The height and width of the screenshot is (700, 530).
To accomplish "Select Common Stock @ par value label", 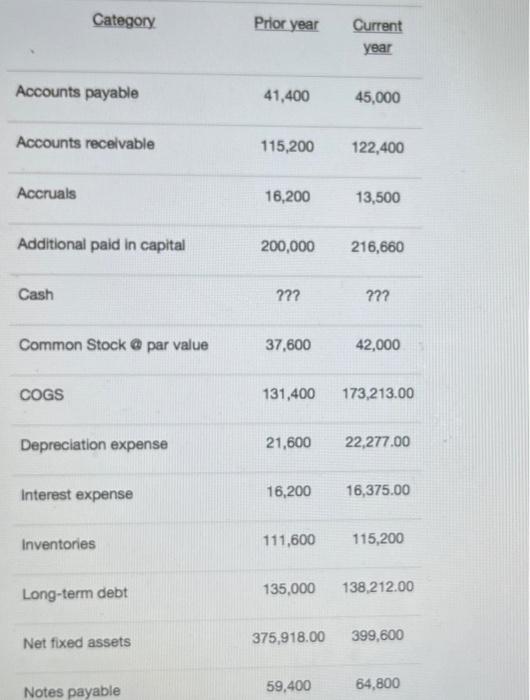I will (113, 345).
